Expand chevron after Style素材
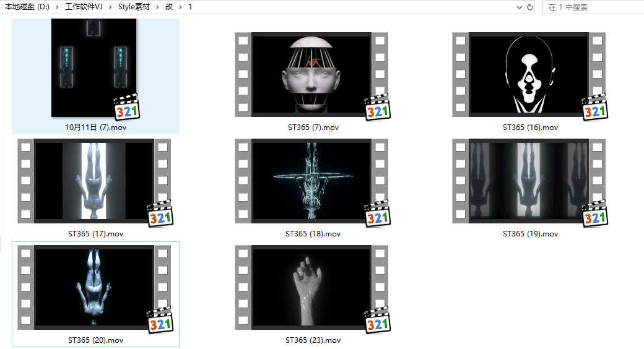The image size is (644, 349). [157, 7]
